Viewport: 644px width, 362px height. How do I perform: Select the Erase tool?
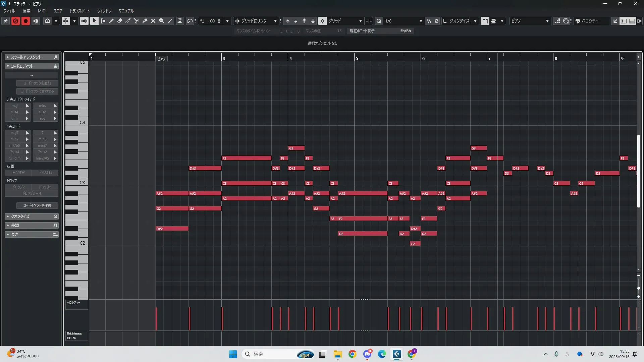(x=119, y=21)
